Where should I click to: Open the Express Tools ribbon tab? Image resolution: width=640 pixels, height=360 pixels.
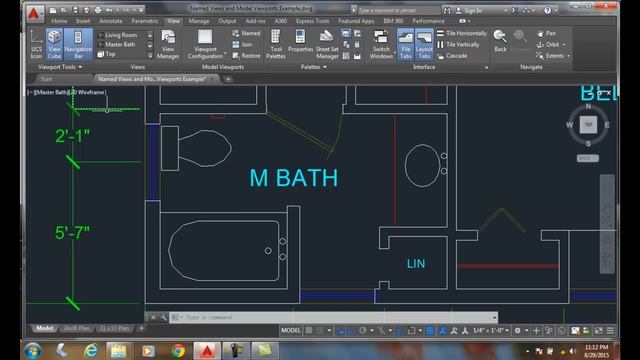(x=313, y=21)
